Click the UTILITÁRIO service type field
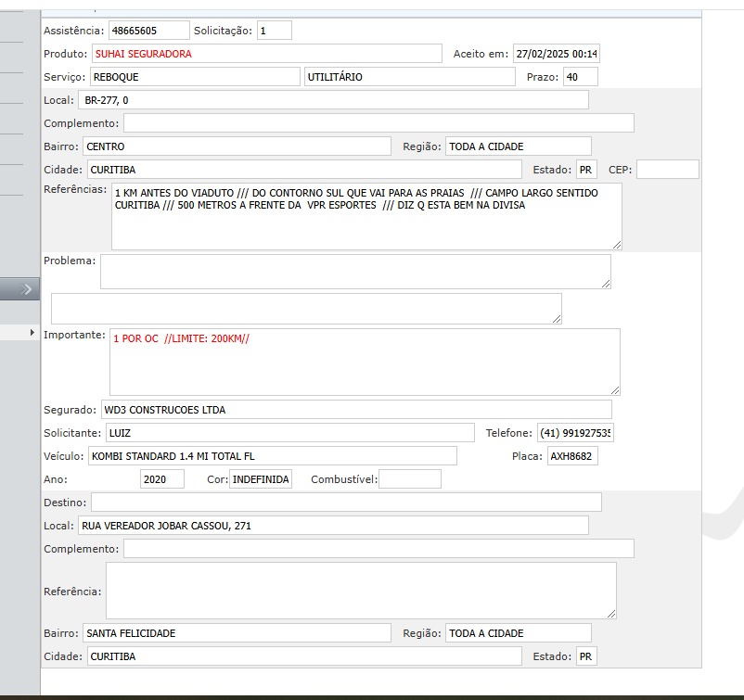This screenshot has width=744, height=700. tap(409, 77)
